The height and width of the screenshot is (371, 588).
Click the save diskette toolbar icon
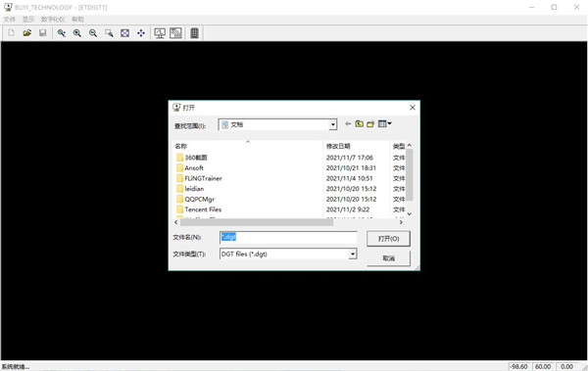43,33
